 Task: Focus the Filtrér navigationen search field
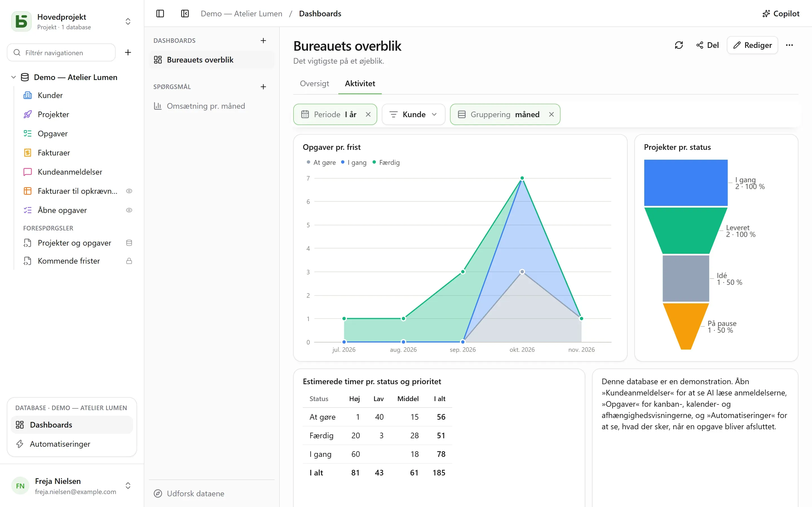pos(61,52)
